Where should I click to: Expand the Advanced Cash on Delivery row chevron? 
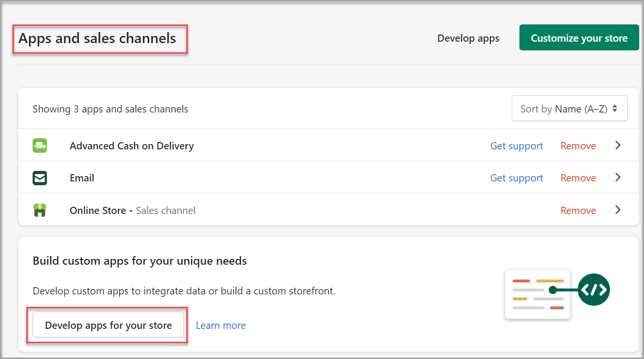pyautogui.click(x=618, y=146)
